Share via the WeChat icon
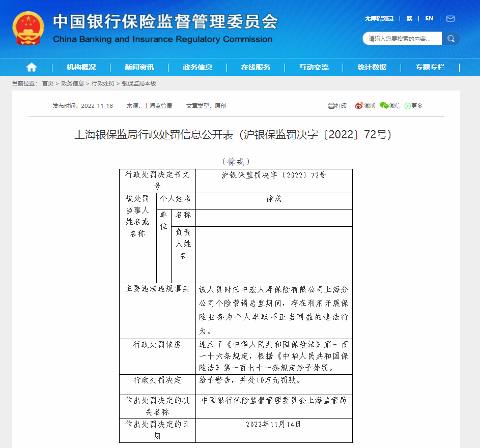Image resolution: width=480 pixels, height=448 pixels. (384, 106)
